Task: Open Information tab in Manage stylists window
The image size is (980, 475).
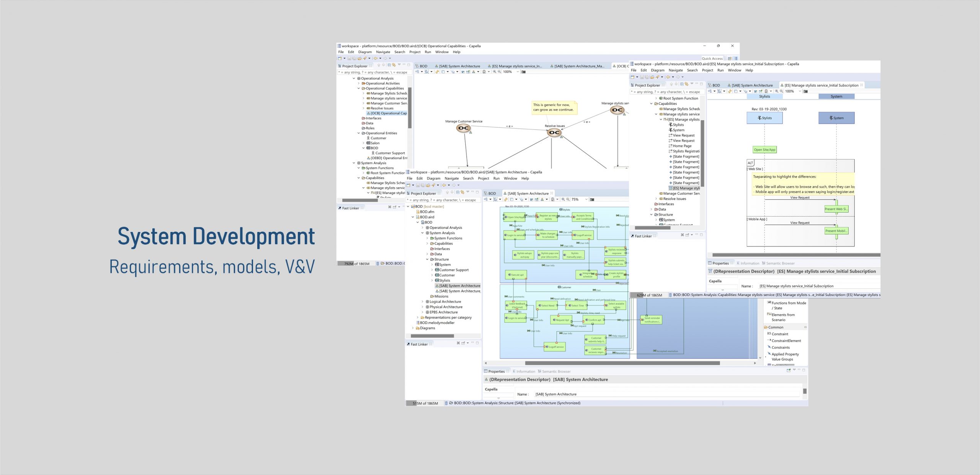Action: 748,263
